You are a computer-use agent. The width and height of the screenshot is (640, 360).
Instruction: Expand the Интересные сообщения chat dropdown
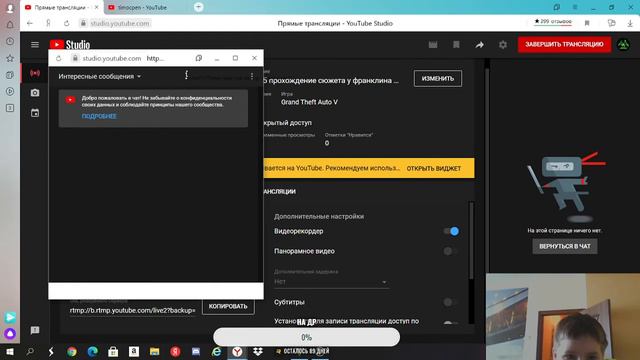(100, 76)
